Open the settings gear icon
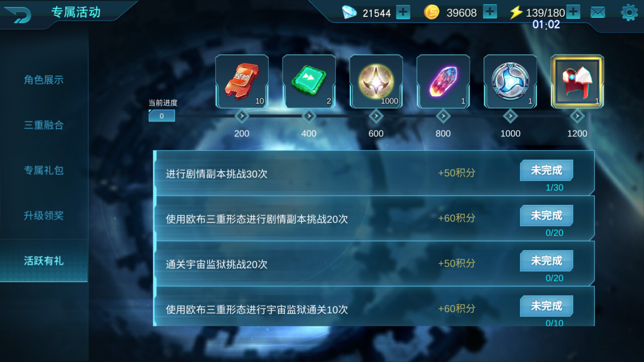 pos(629,13)
